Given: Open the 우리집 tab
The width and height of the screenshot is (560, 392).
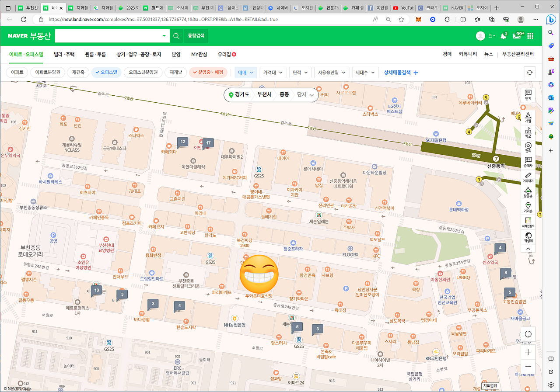Looking at the screenshot, I should (227, 55).
